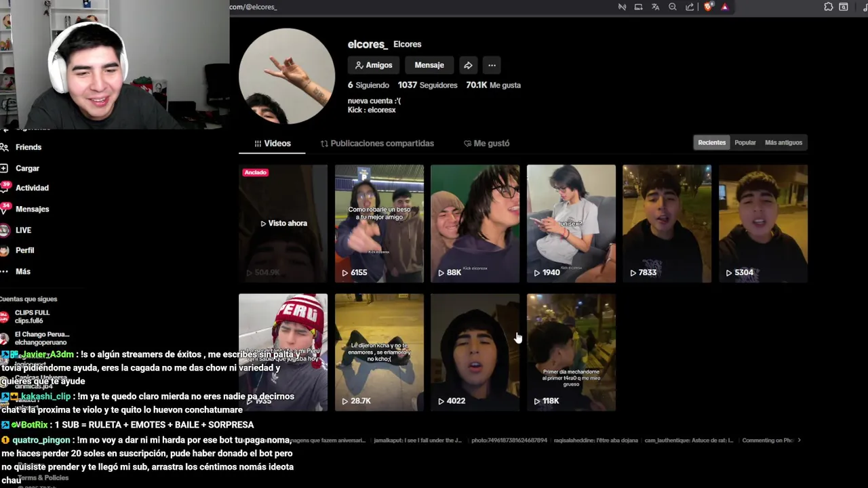Screen dimensions: 868x488
Task: Open the video with 28.7K views
Action: (379, 352)
